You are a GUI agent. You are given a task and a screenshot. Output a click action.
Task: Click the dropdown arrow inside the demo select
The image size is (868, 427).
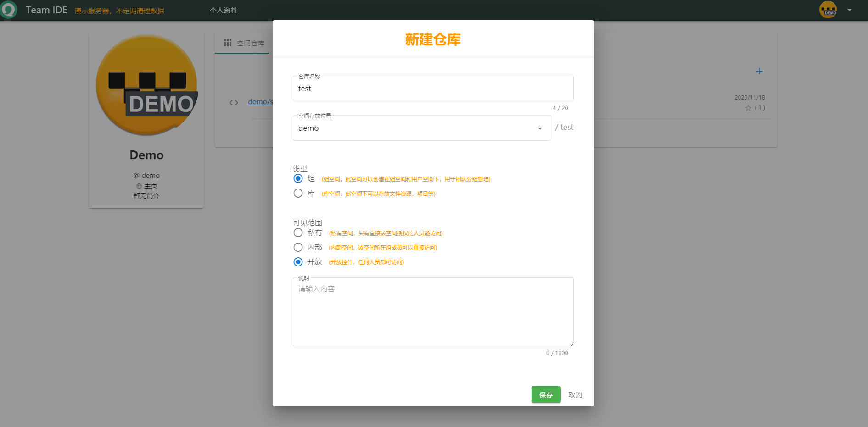click(x=539, y=128)
